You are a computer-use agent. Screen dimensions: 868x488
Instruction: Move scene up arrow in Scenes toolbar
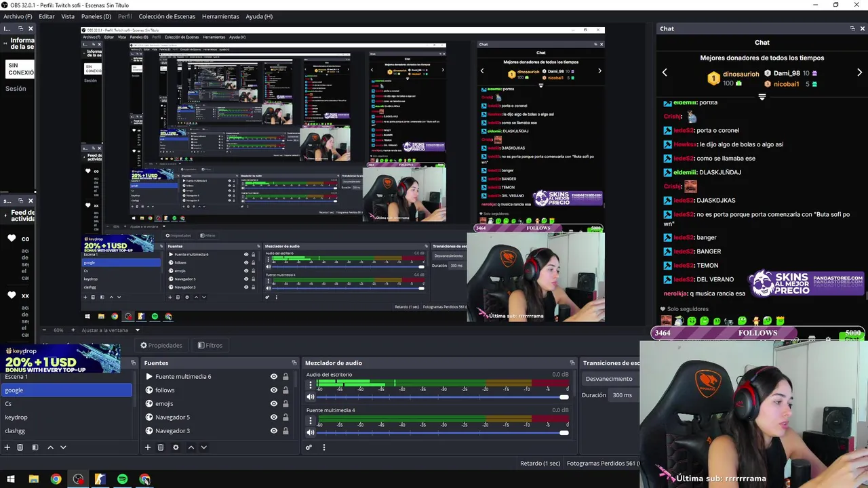50,447
